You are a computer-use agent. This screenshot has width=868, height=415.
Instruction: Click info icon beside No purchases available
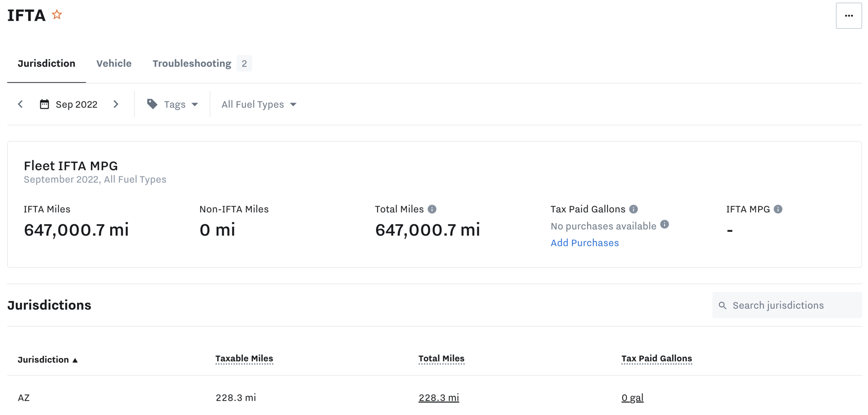coord(664,225)
